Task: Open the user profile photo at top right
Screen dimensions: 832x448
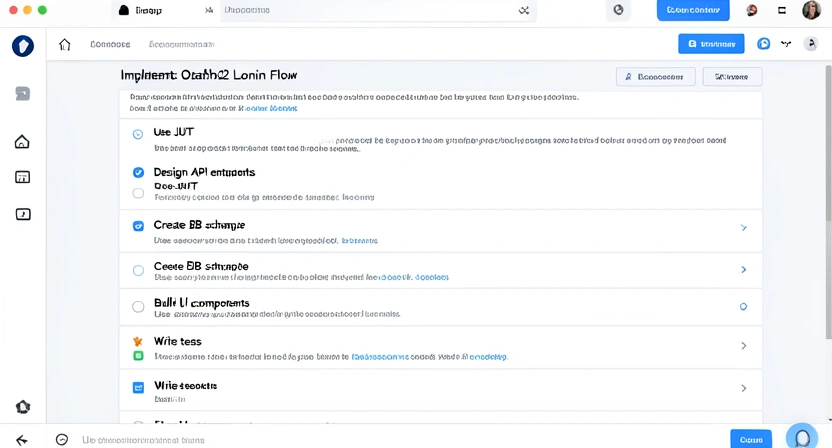Action: pos(811,10)
